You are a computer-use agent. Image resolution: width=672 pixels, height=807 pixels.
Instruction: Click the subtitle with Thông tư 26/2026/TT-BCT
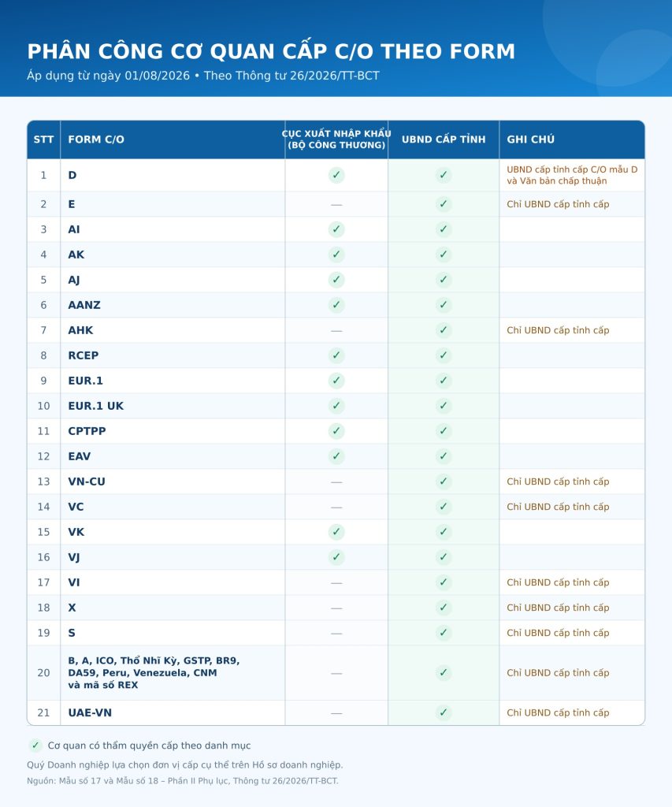tap(203, 76)
